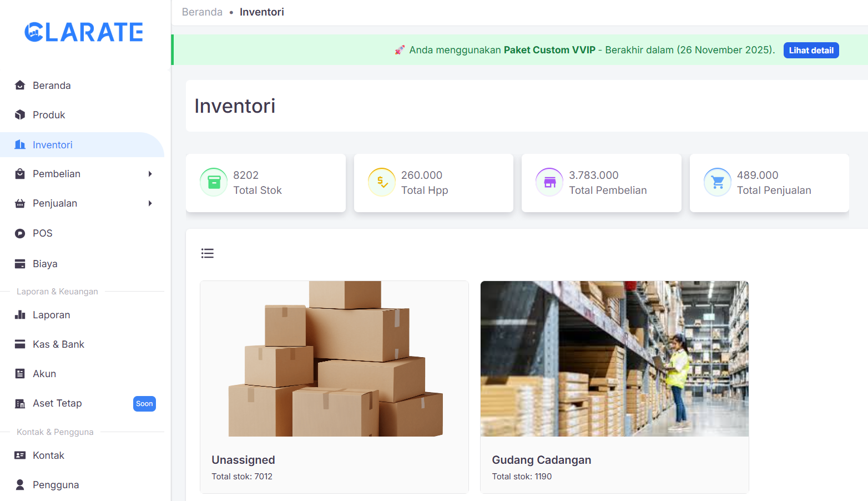Open the Laporan menu item

tap(51, 315)
